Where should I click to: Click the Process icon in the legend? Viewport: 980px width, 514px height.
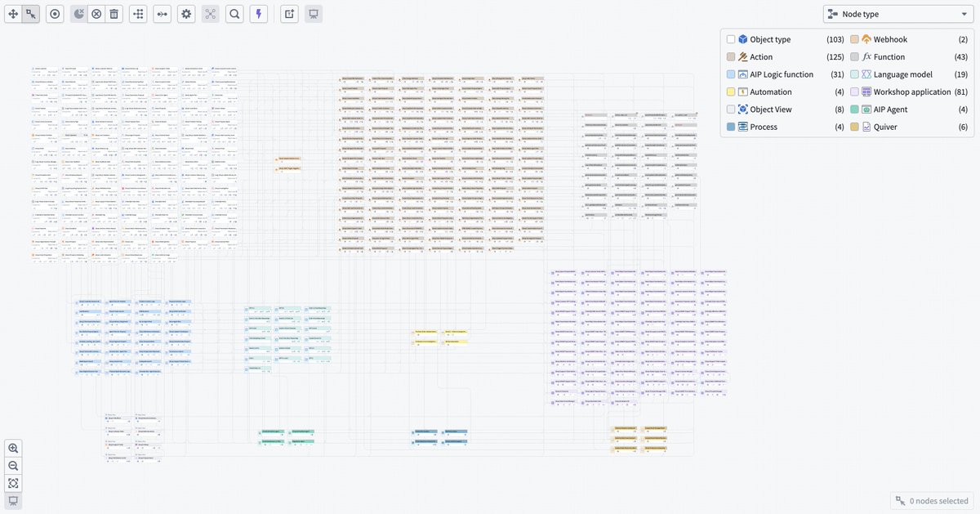[743, 127]
